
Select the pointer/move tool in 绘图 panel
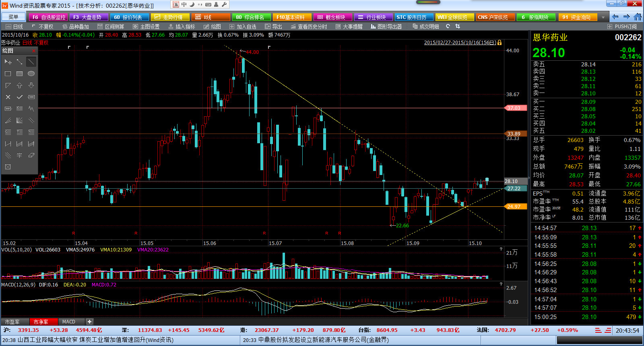pos(8,62)
